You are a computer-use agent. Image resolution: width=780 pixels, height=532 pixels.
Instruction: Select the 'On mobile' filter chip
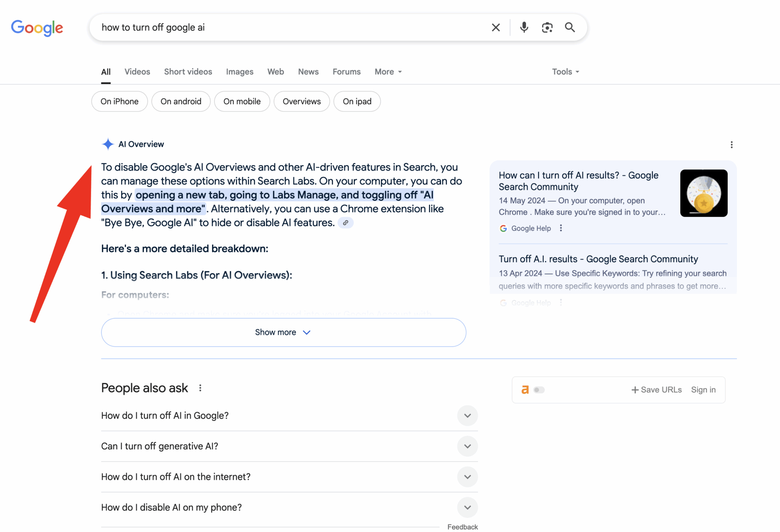(x=242, y=101)
